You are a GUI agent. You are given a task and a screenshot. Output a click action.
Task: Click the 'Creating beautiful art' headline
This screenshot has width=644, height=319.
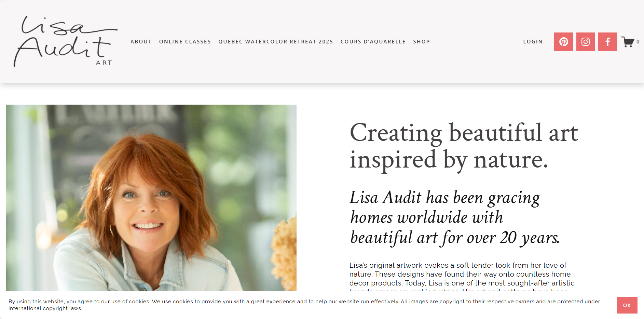[464, 146]
